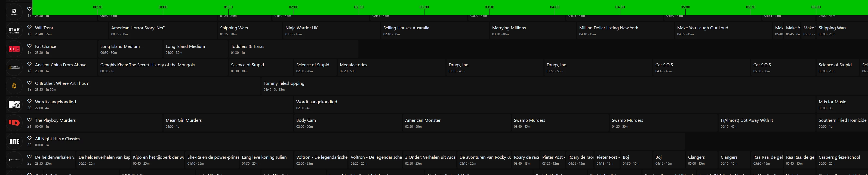The height and width of the screenshot is (175, 868).
Task: Open Selling Houses Australia program
Action: pyautogui.click(x=435, y=31)
